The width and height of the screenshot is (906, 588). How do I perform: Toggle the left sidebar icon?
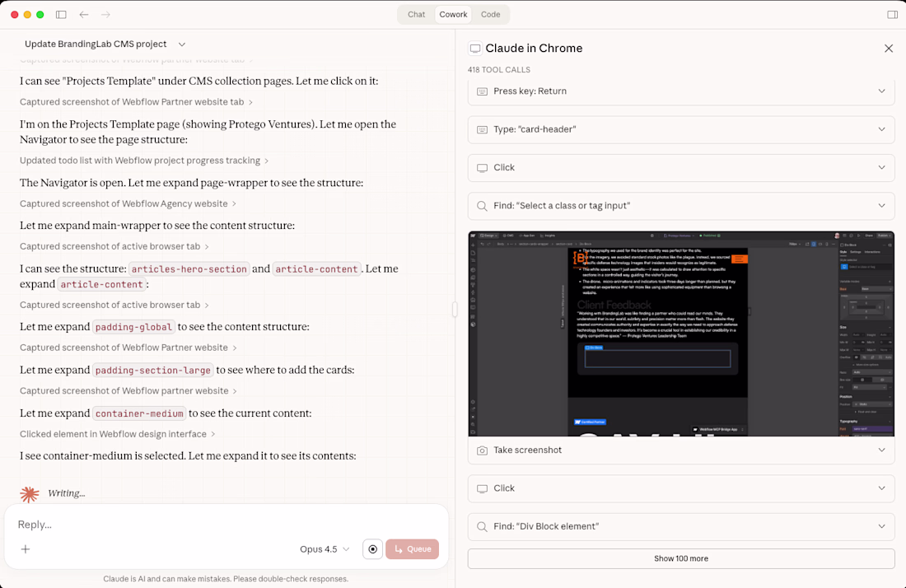[x=61, y=15]
